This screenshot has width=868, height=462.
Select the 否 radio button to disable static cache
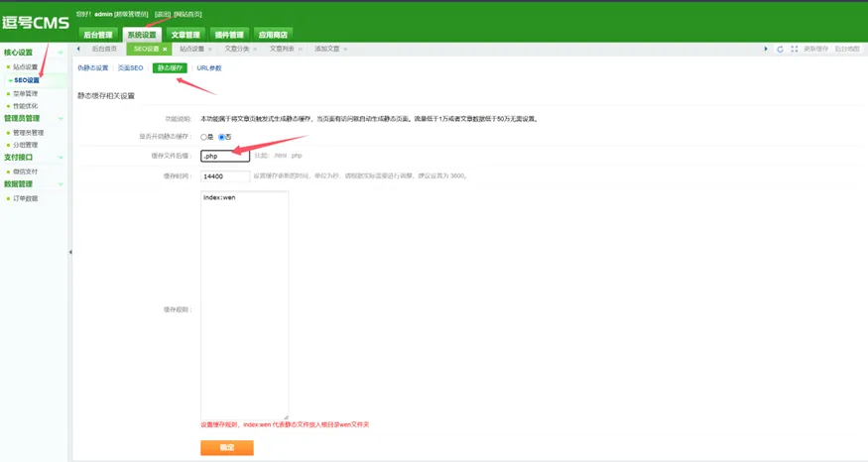tap(221, 137)
